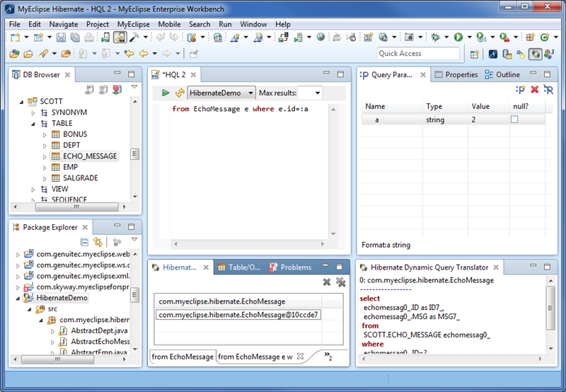
Task: Run the HQL query with green play icon
Action: point(166,93)
